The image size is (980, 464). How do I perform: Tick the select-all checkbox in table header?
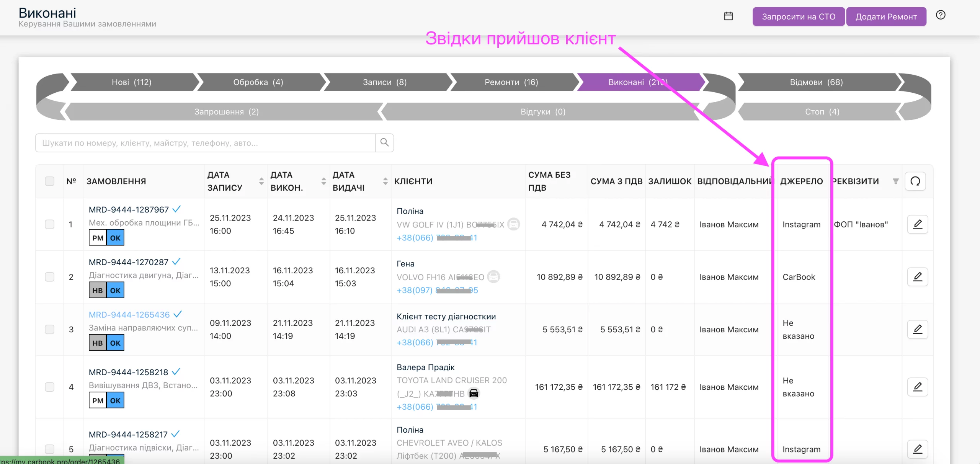point(49,181)
